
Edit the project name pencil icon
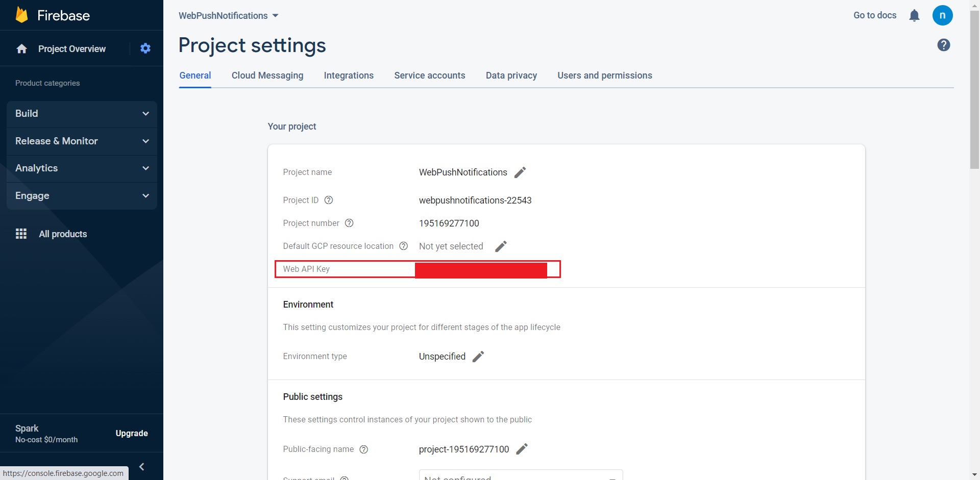coord(520,172)
